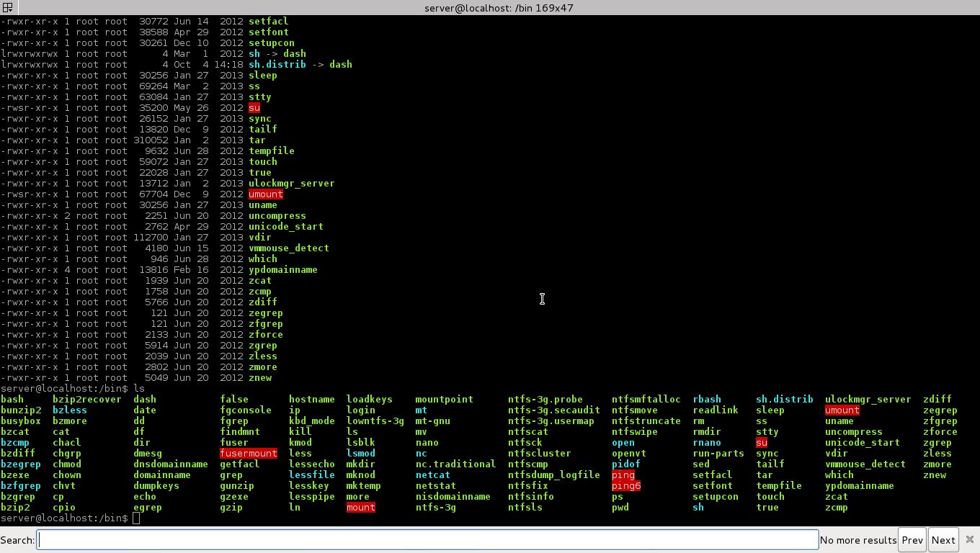Click the 'hostname' entry in ls output
Screen dimensions: 980x553
click(x=311, y=400)
